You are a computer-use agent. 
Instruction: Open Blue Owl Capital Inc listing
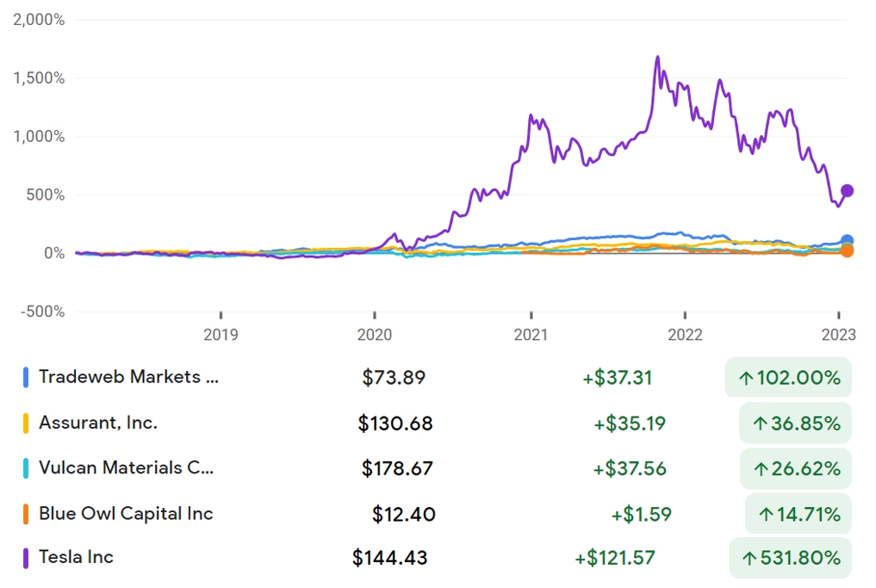(126, 514)
